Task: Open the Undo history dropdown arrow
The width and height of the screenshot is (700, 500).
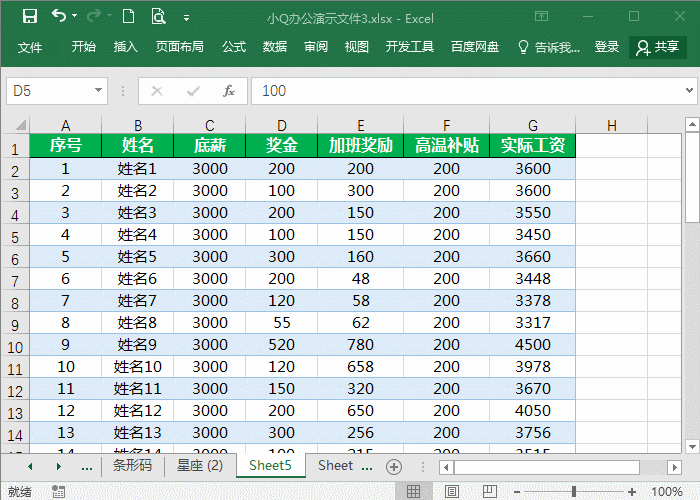Action: tap(75, 16)
